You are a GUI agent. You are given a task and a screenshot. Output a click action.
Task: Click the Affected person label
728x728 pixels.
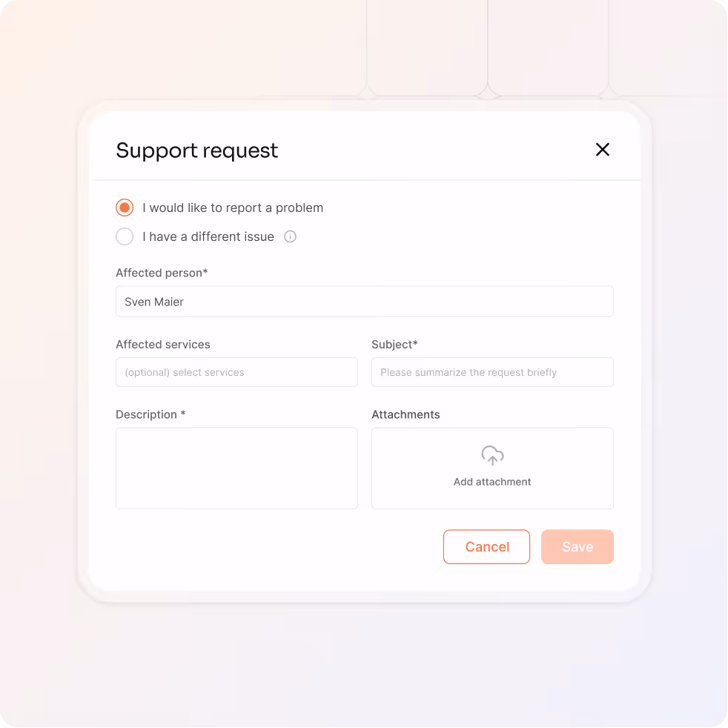[162, 273]
